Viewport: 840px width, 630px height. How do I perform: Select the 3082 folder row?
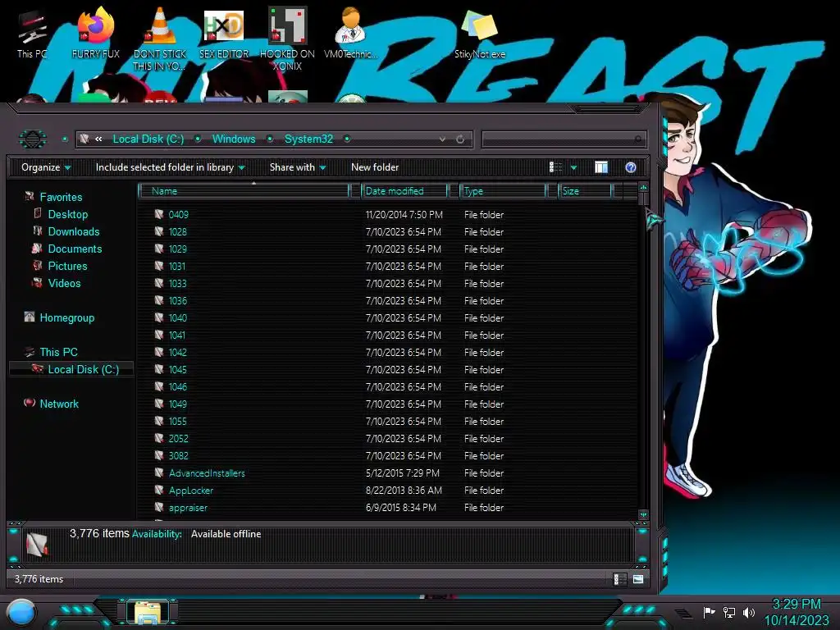click(388, 455)
